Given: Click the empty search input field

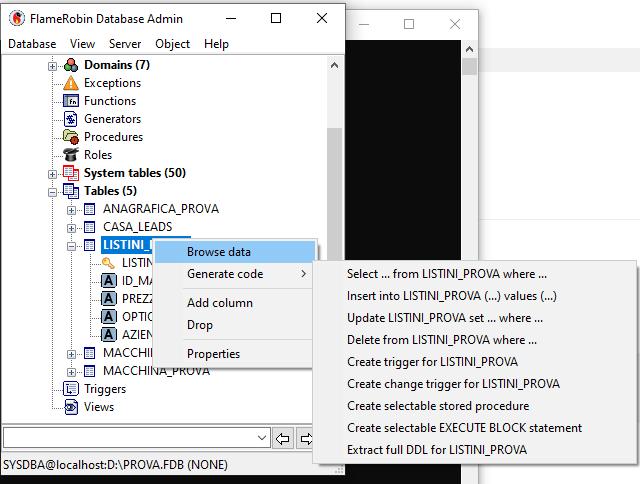Looking at the screenshot, I should click(x=130, y=438).
